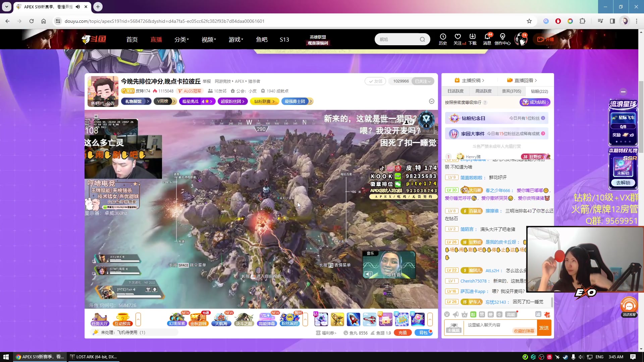Mute the speaker on the 导线管 music widget

369,274
